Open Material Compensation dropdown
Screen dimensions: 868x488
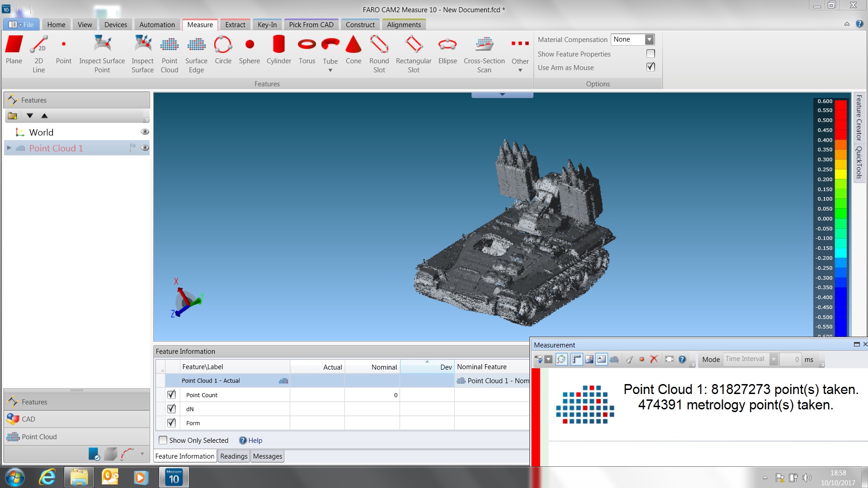[x=649, y=40]
